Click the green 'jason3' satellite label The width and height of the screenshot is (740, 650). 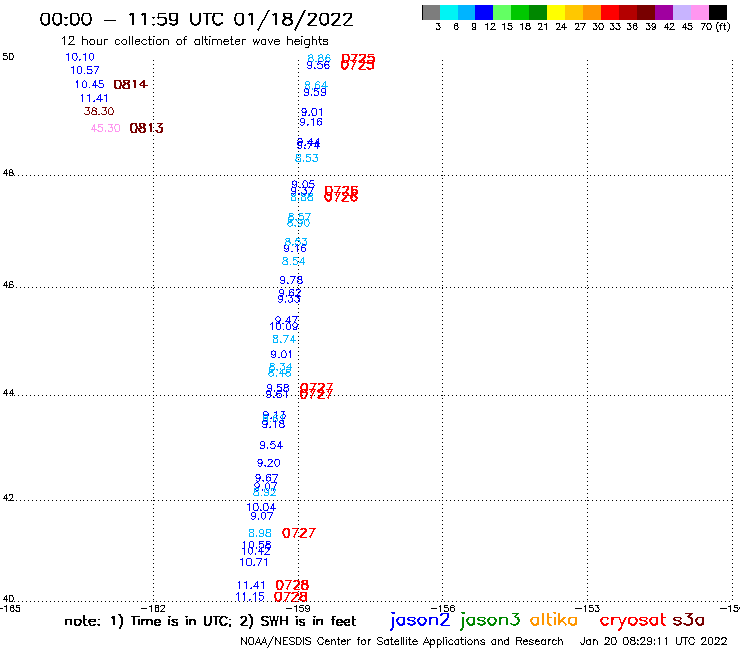click(490, 620)
